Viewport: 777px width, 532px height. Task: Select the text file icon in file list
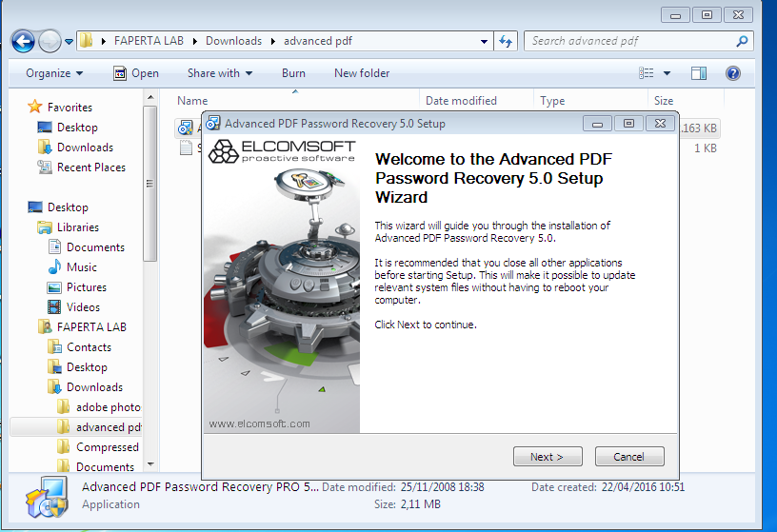pos(186,148)
